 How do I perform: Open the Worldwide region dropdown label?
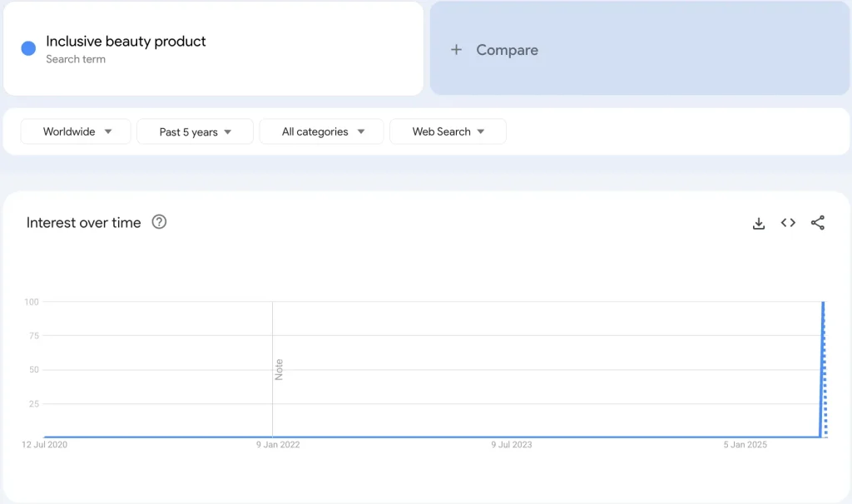tap(69, 131)
